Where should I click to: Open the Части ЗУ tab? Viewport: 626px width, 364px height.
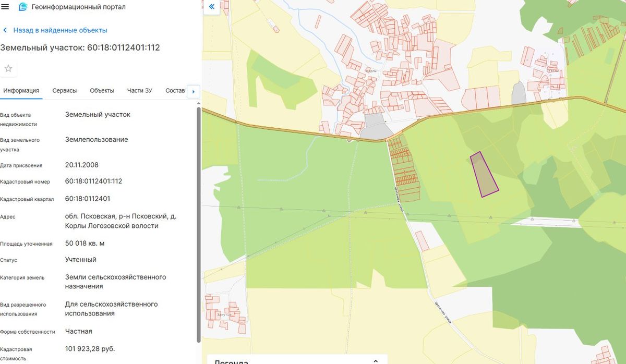pyautogui.click(x=139, y=91)
